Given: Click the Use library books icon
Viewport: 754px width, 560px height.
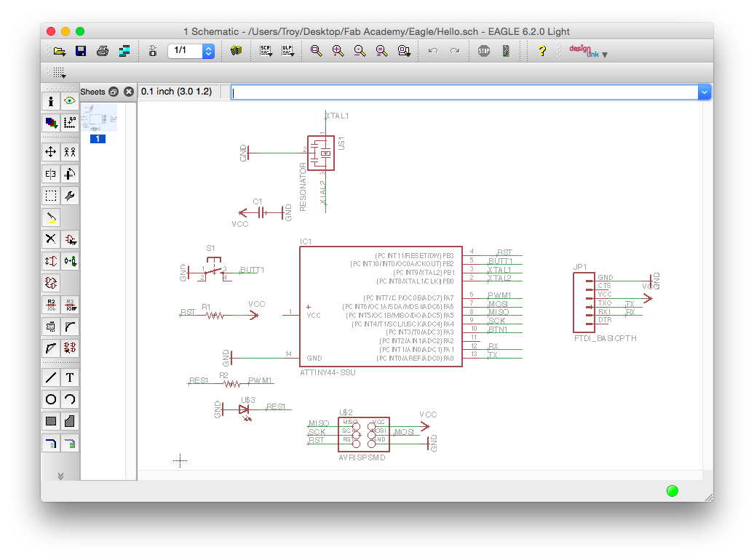Looking at the screenshot, I should coord(236,51).
